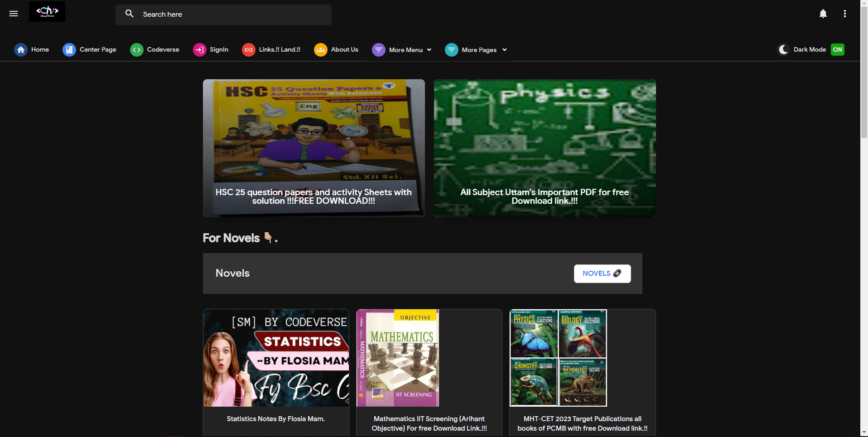Open the hamburger navigation menu
The width and height of the screenshot is (868, 437).
pyautogui.click(x=14, y=14)
